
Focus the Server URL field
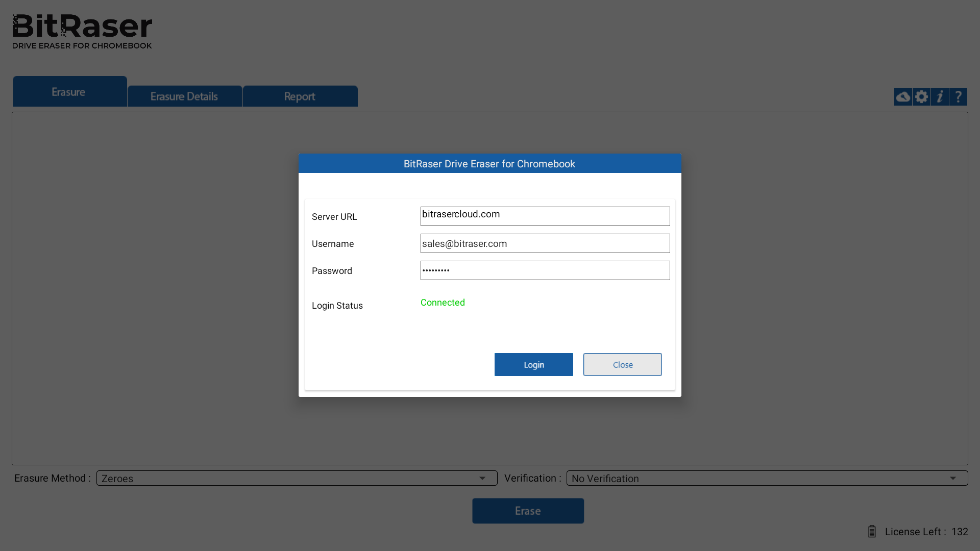point(545,216)
